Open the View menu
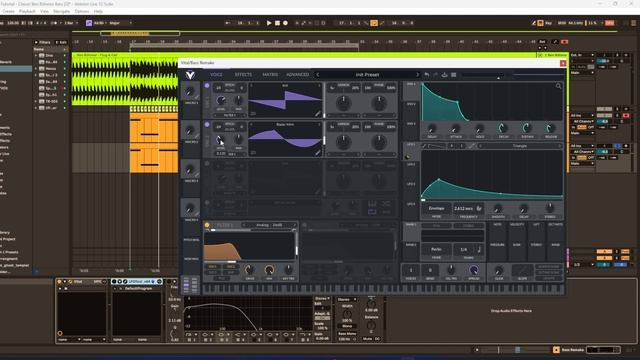640x360 pixels. pos(44,11)
